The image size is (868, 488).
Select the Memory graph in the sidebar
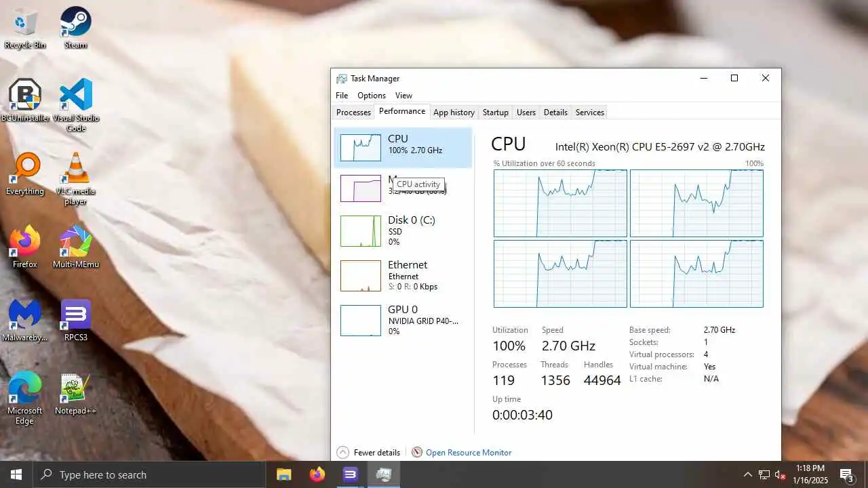(361, 188)
